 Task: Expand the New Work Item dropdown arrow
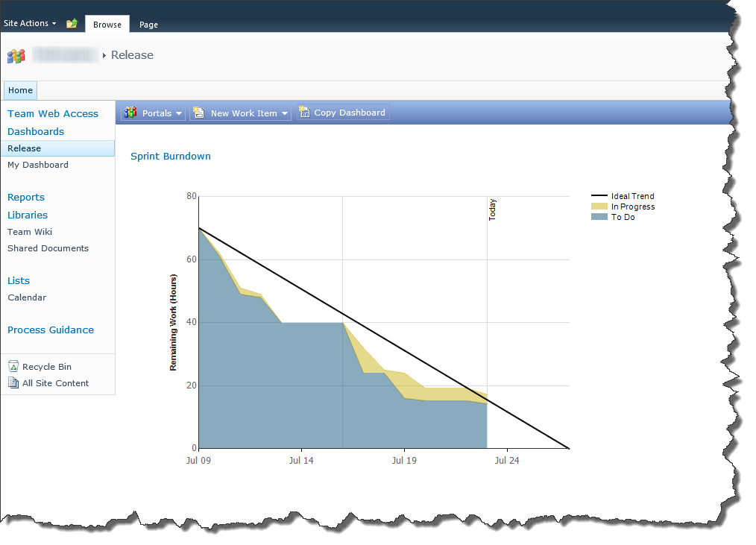pos(284,114)
